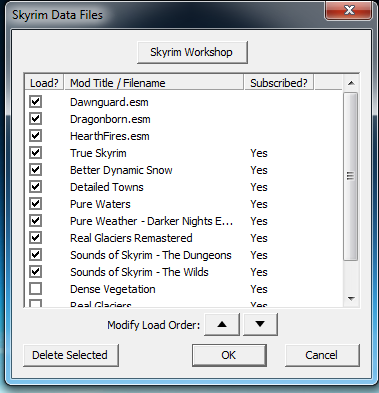Move selected mod down in load order
This screenshot has width=379, height=393.
click(260, 324)
